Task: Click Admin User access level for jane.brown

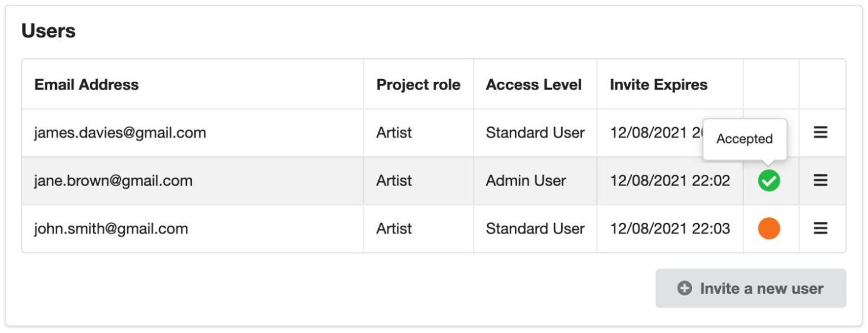Action: coord(525,180)
